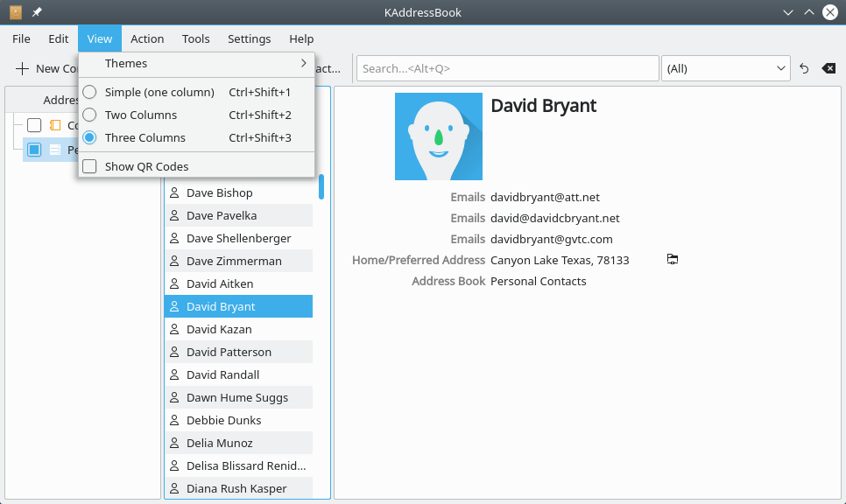The height and width of the screenshot is (504, 846).
Task: Click the Search contacts input field
Action: coord(507,68)
